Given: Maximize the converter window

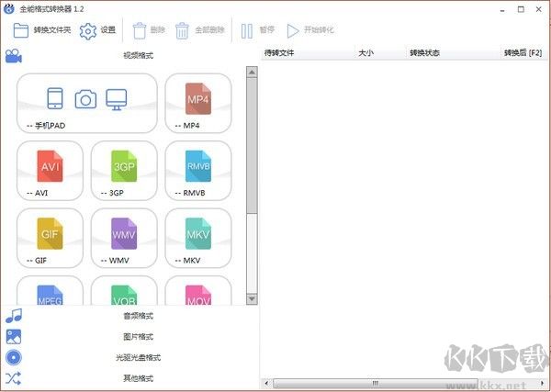Looking at the screenshot, I should pos(521,9).
